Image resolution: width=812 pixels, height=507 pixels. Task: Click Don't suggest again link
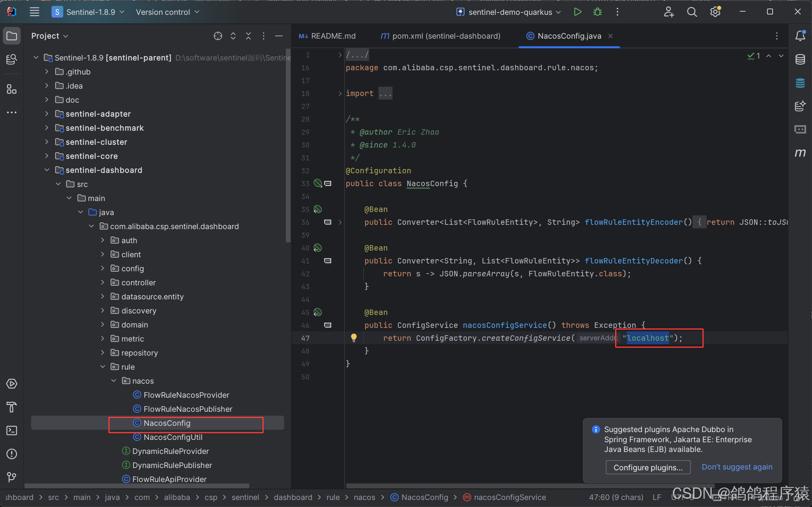tap(737, 467)
